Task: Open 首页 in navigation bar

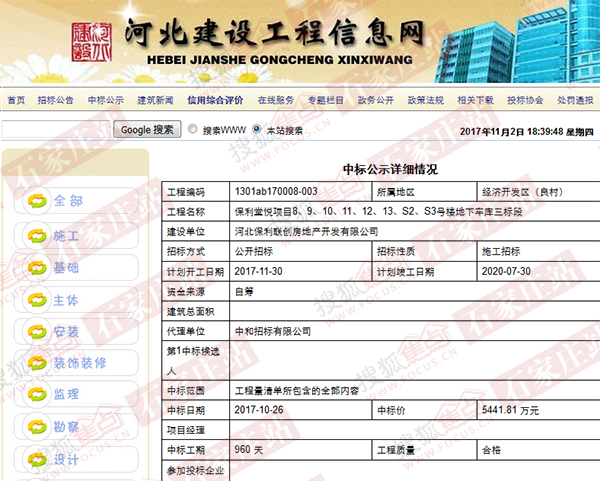Action: pyautogui.click(x=16, y=100)
